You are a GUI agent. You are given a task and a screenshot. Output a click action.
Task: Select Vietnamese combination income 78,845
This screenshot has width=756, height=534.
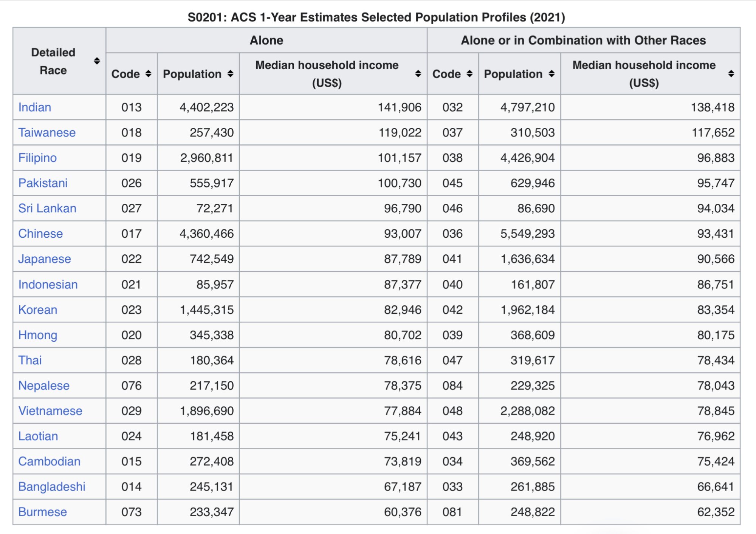pyautogui.click(x=716, y=411)
